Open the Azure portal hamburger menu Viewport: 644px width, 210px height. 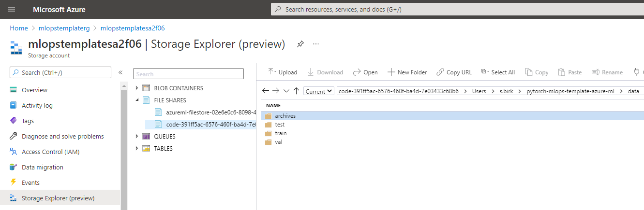point(12,9)
